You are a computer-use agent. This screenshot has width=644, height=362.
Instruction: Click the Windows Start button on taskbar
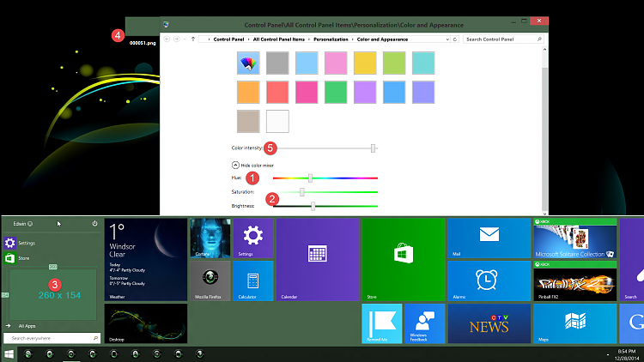tap(9, 353)
